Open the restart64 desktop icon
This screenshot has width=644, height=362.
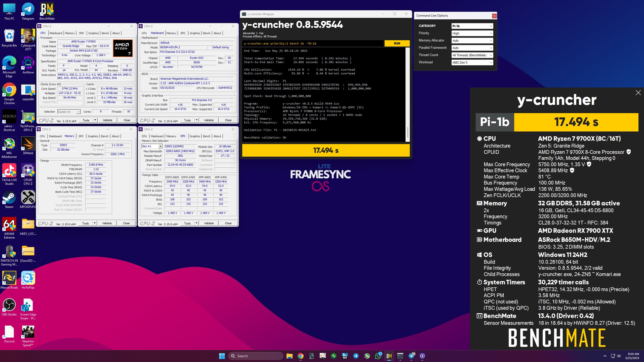tap(28, 92)
